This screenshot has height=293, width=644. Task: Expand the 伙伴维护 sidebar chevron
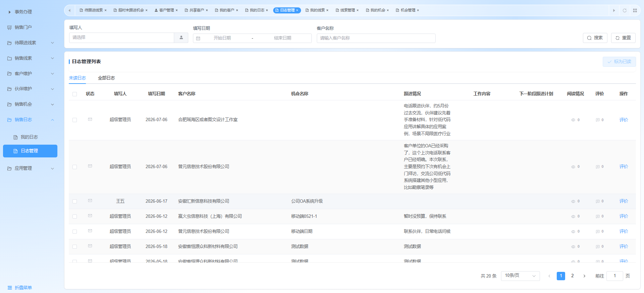pyautogui.click(x=52, y=89)
